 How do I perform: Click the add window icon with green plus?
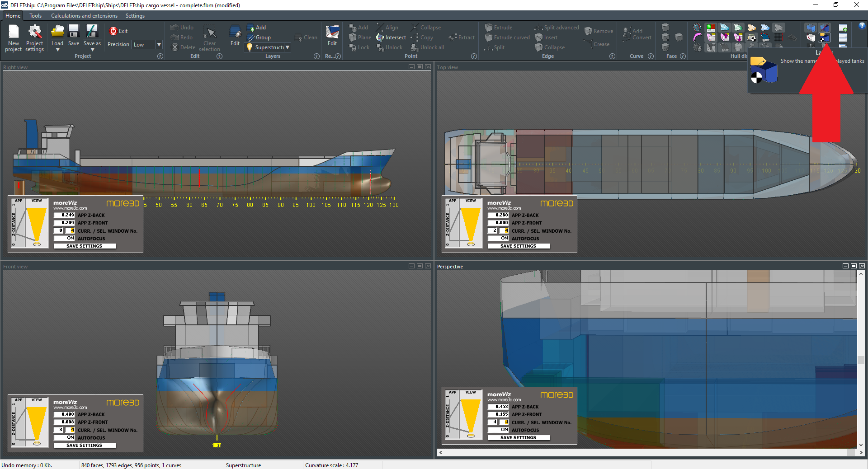pyautogui.click(x=843, y=28)
